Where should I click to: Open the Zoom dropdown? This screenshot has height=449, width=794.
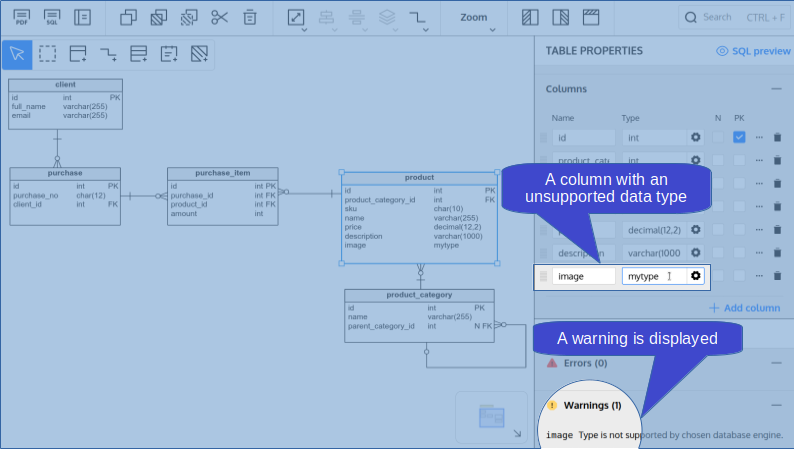(x=477, y=18)
